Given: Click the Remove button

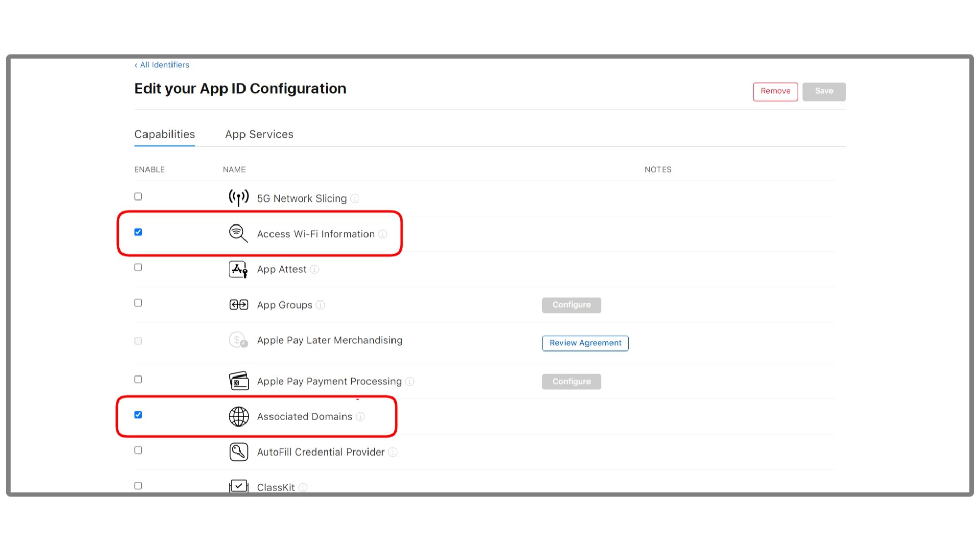Looking at the screenshot, I should pos(775,91).
